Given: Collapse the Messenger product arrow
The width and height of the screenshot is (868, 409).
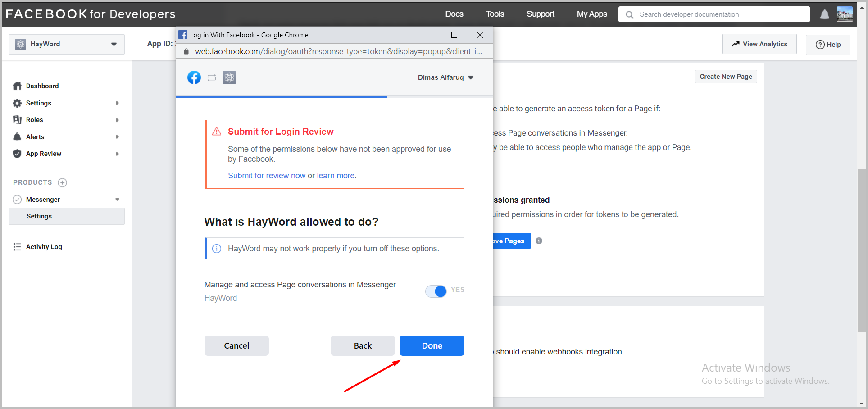Looking at the screenshot, I should (118, 200).
